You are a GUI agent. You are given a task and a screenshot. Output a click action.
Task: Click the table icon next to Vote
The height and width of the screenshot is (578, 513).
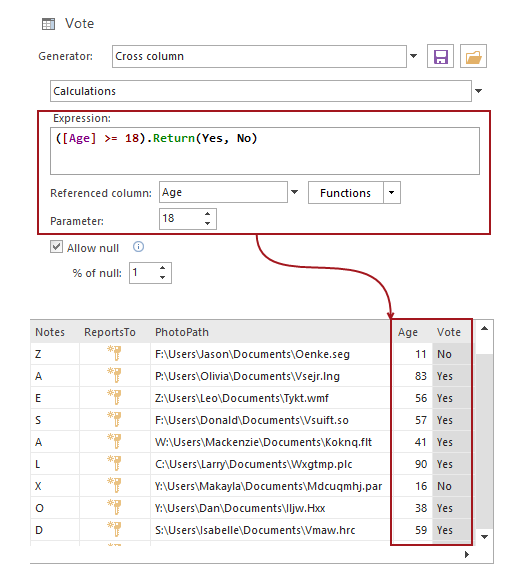tap(48, 24)
